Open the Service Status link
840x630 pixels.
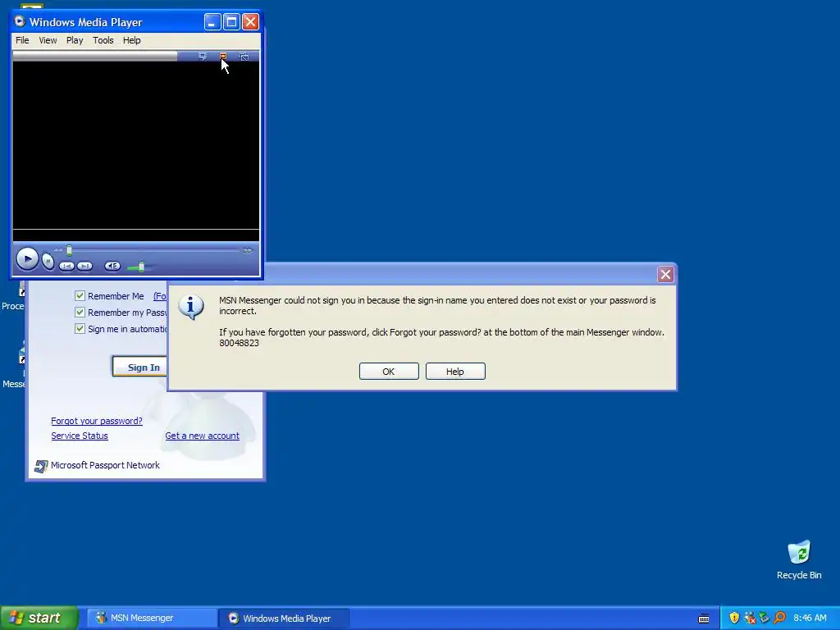(80, 436)
